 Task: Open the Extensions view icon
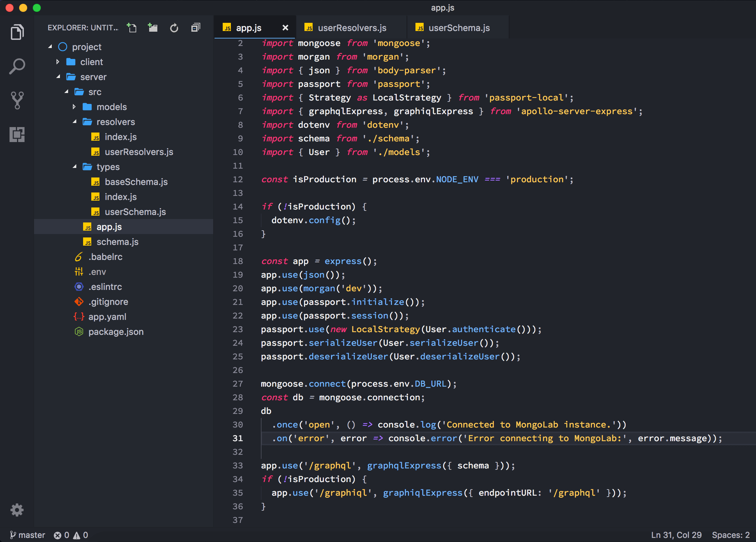17,135
